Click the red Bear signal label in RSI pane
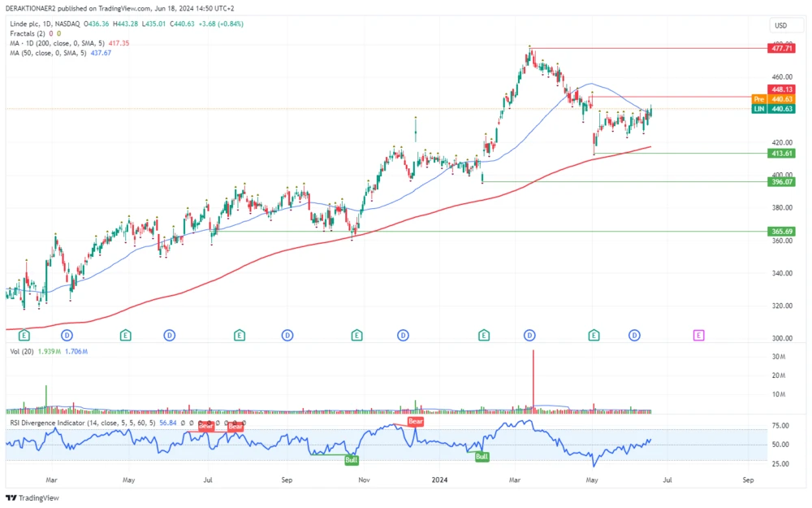 (414, 422)
